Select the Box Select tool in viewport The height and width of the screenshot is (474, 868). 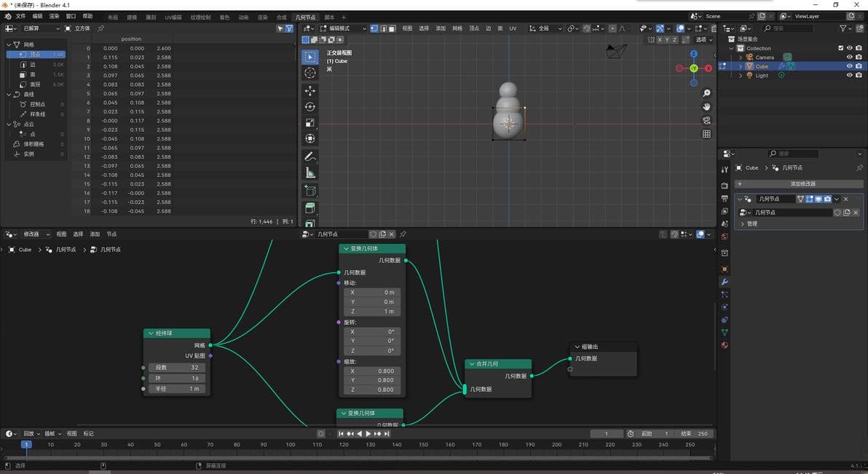click(310, 57)
